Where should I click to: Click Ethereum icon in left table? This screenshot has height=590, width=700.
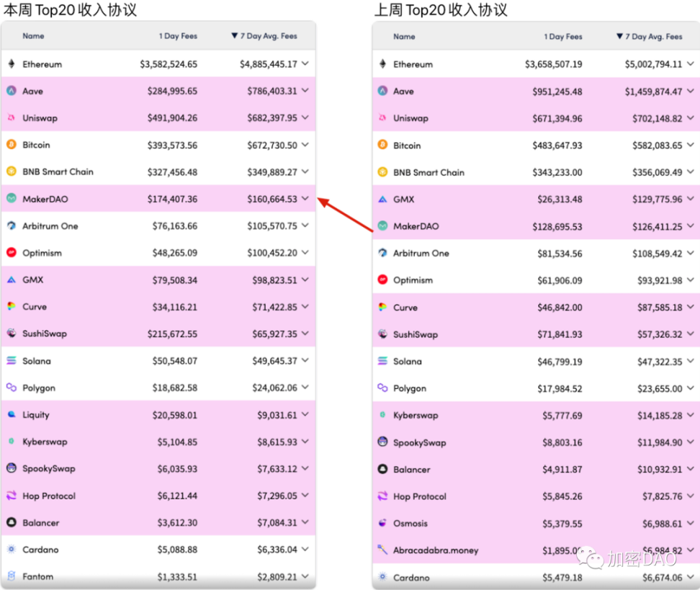click(12, 64)
